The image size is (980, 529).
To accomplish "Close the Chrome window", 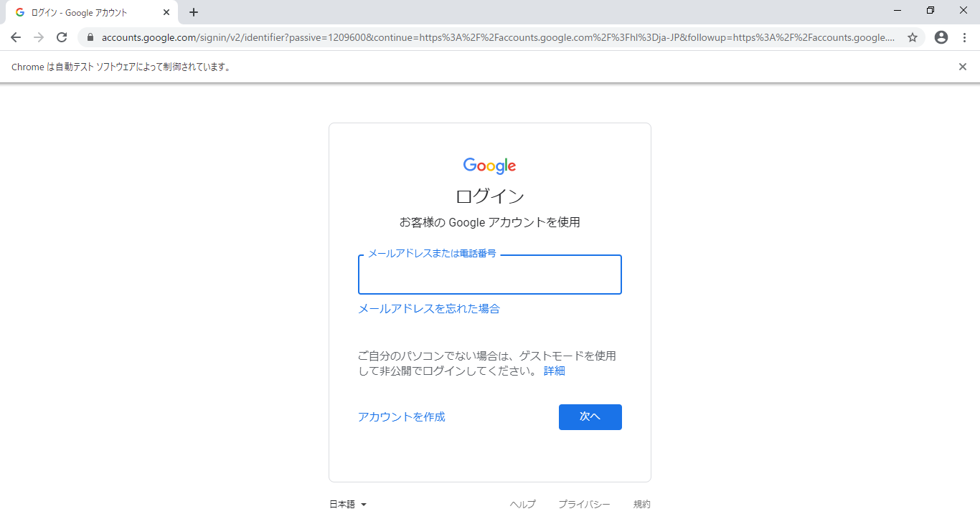I will pyautogui.click(x=963, y=10).
